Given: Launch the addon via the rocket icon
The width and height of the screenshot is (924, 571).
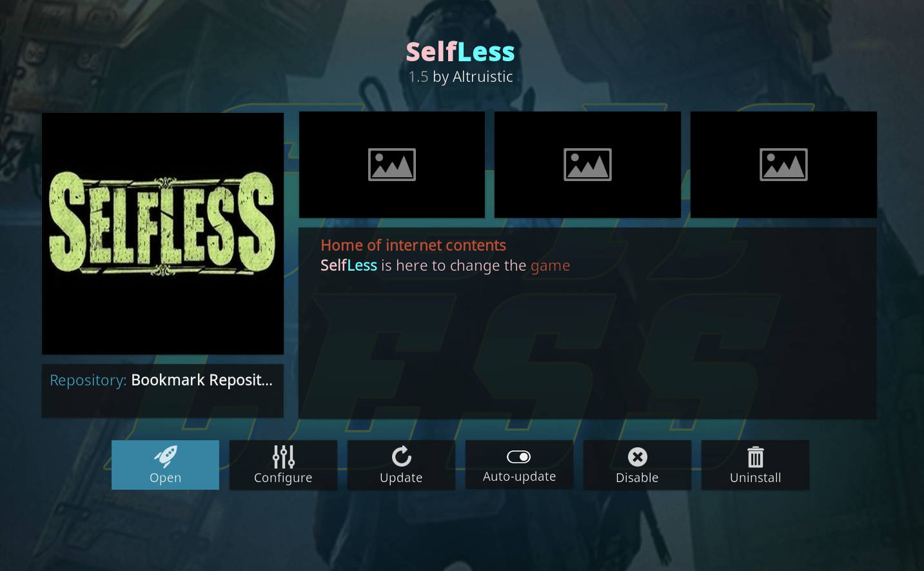Looking at the screenshot, I should point(166,456).
